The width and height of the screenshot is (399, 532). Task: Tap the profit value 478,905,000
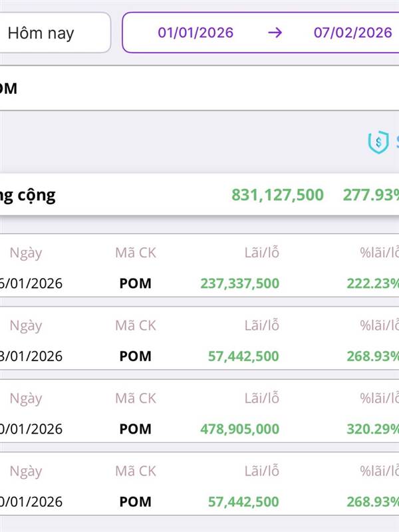tap(239, 429)
